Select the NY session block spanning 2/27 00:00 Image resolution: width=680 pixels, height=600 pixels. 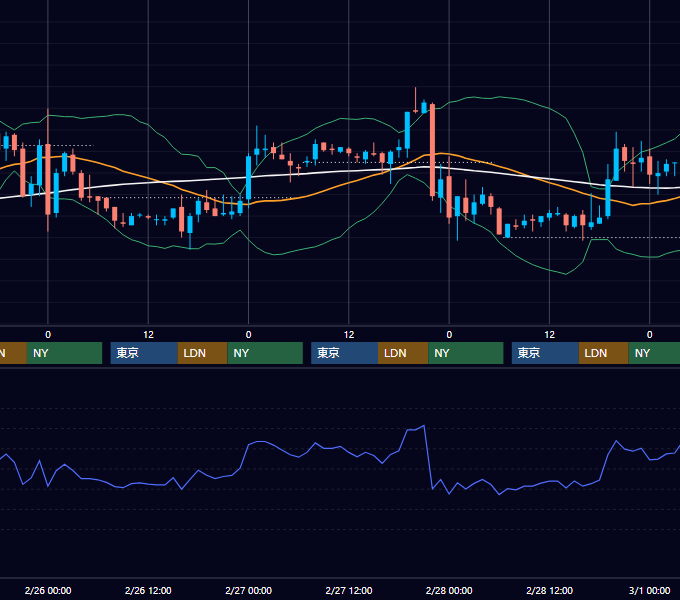[x=265, y=353]
